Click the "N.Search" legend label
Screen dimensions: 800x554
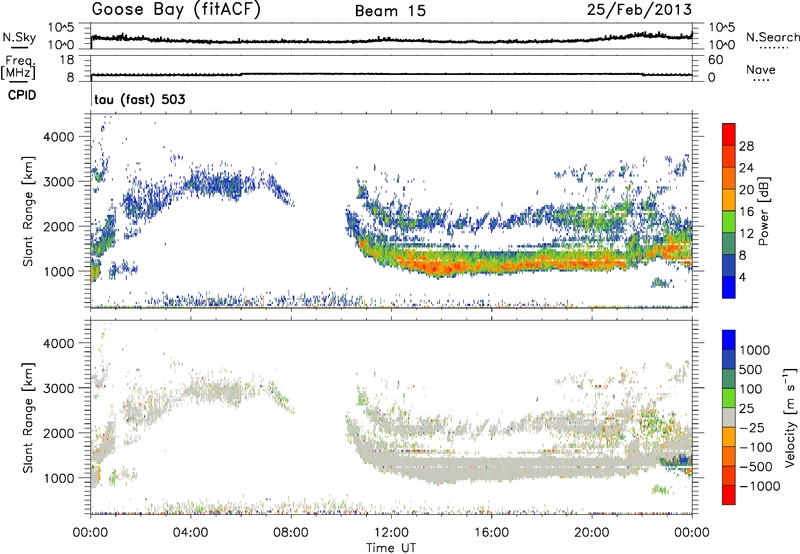(x=772, y=37)
